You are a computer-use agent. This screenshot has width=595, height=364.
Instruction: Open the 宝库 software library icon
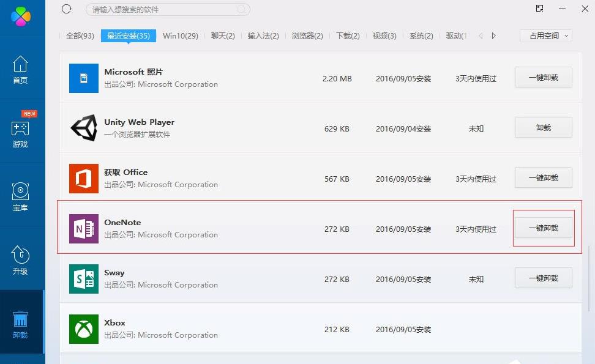[x=20, y=196]
